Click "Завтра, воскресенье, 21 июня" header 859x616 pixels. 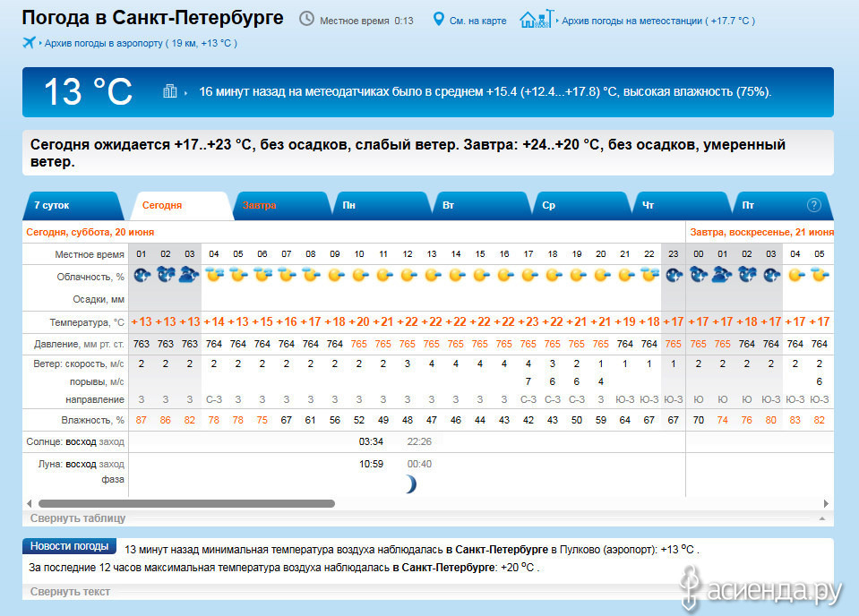click(762, 232)
